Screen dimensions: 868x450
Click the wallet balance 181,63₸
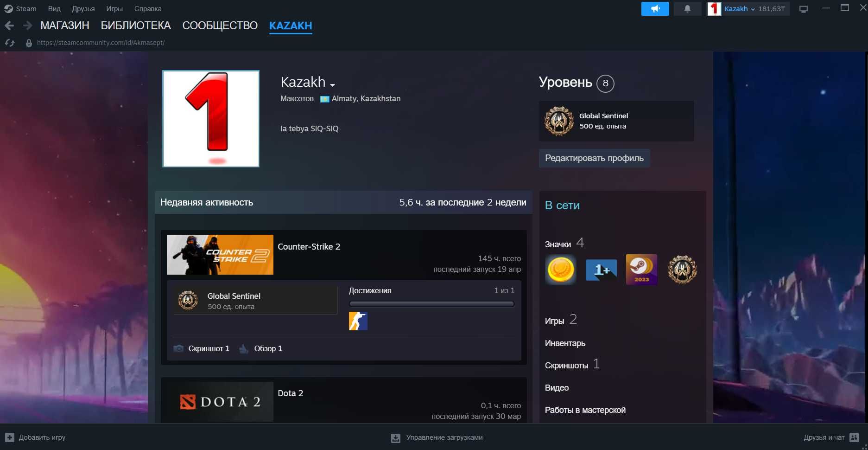(771, 9)
